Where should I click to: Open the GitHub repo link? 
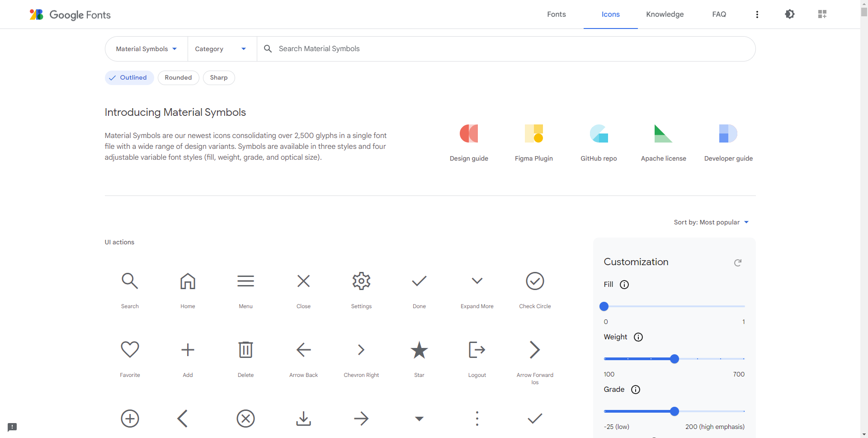click(599, 143)
